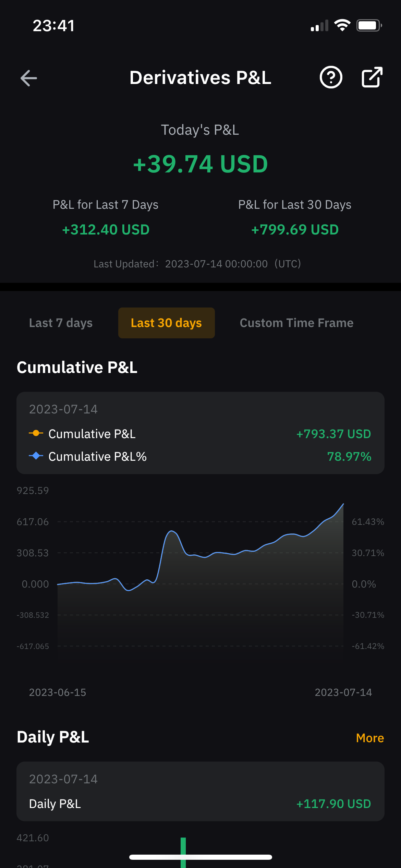Tap the orange Cumulative P&L legend marker

tap(36, 433)
